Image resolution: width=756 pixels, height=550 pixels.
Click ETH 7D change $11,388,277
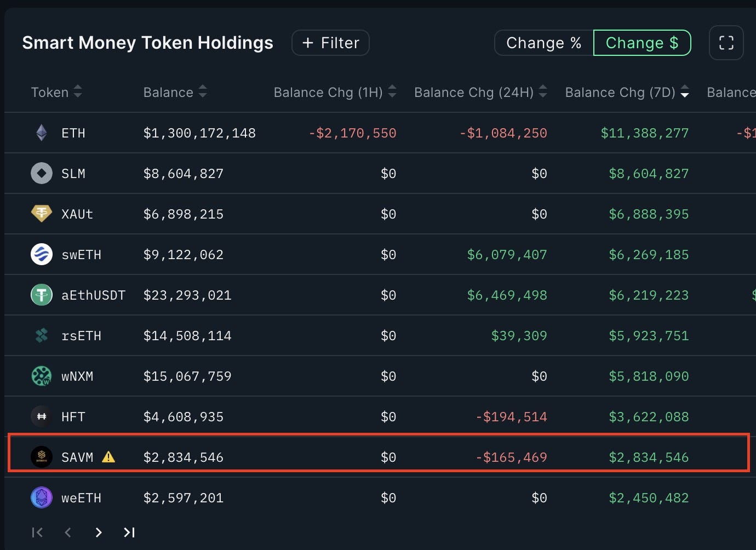point(645,133)
